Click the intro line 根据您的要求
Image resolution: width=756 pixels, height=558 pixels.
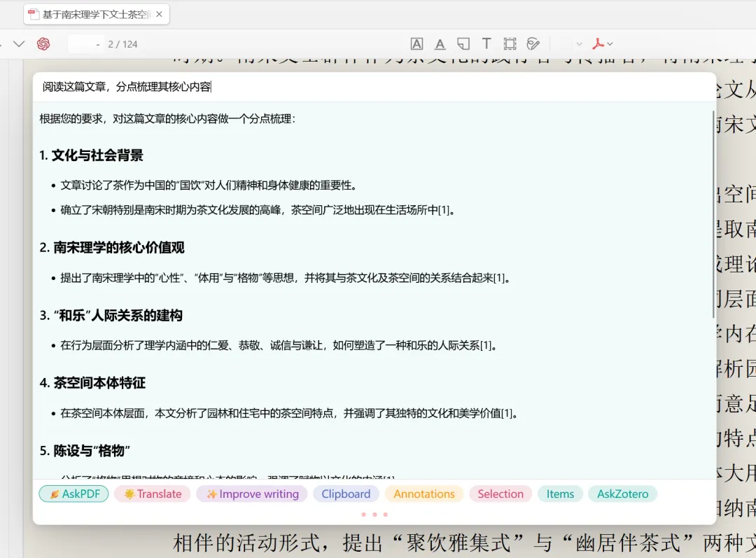[167, 118]
